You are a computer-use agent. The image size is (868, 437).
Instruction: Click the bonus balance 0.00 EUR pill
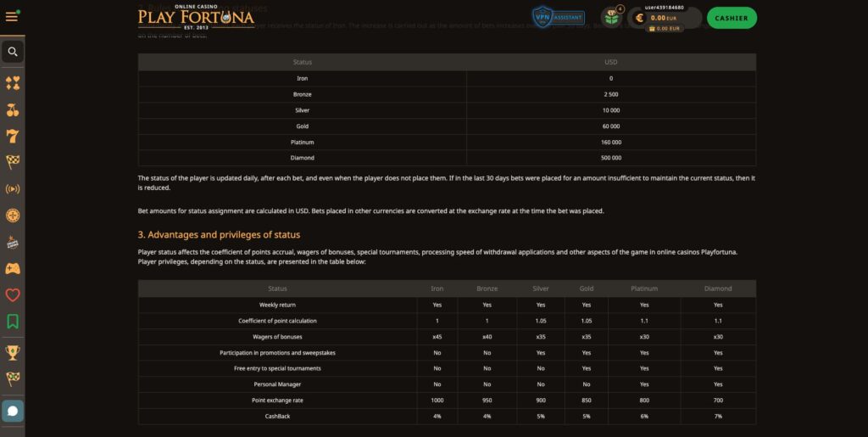665,29
